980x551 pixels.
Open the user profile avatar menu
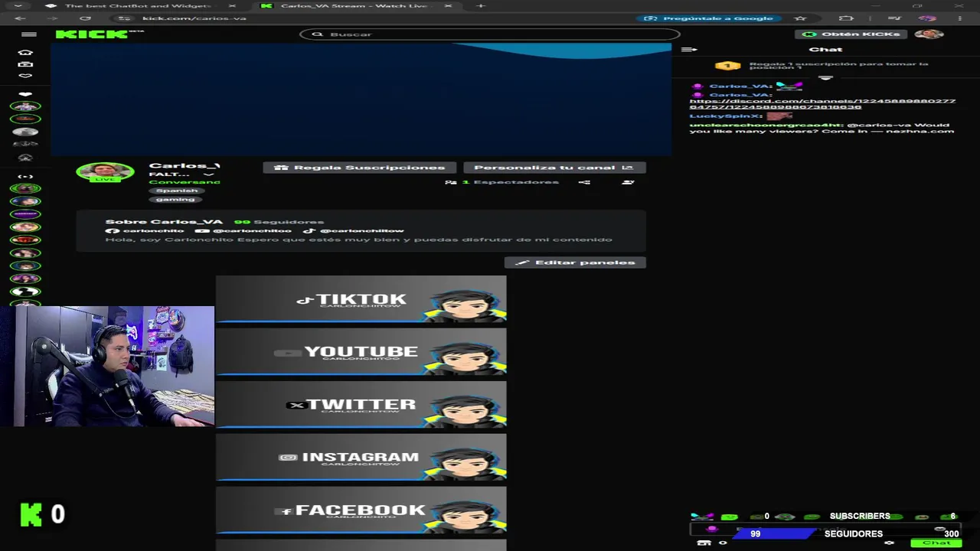click(929, 34)
